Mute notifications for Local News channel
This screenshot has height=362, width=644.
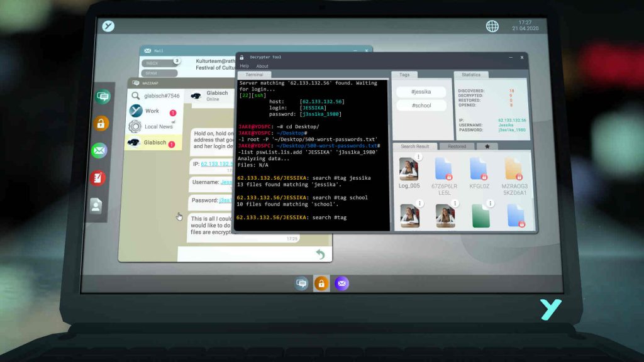tap(174, 122)
